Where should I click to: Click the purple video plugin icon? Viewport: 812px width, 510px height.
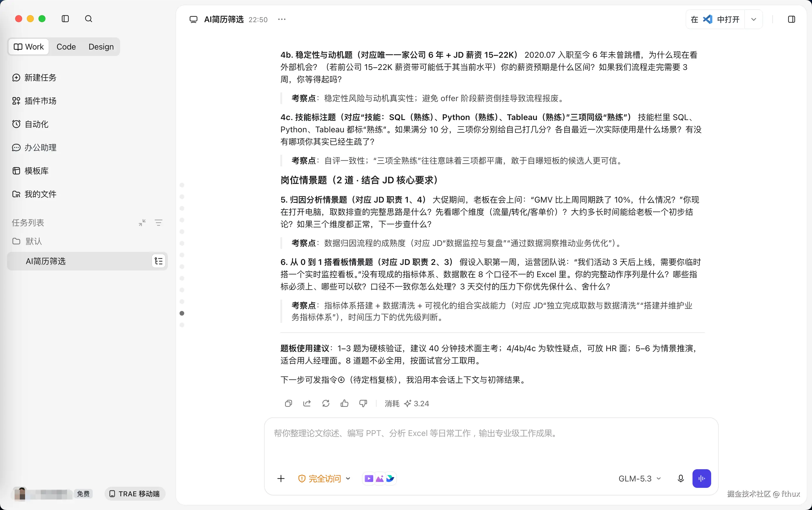tap(369, 479)
